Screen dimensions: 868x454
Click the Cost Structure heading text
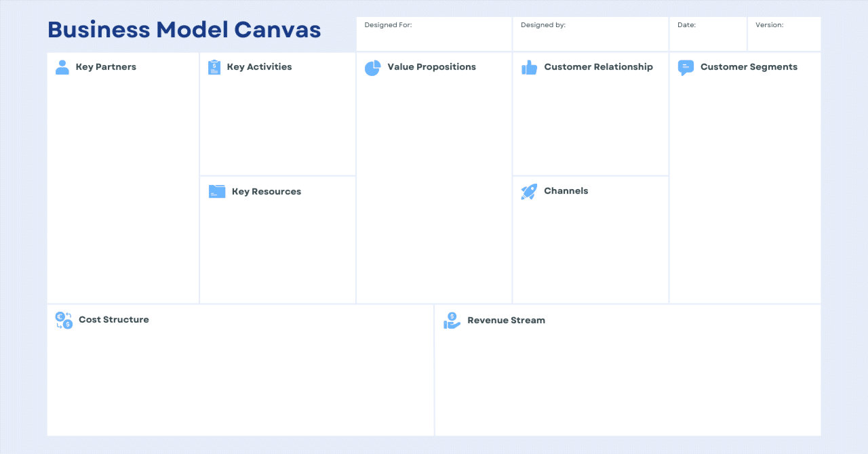pos(114,320)
